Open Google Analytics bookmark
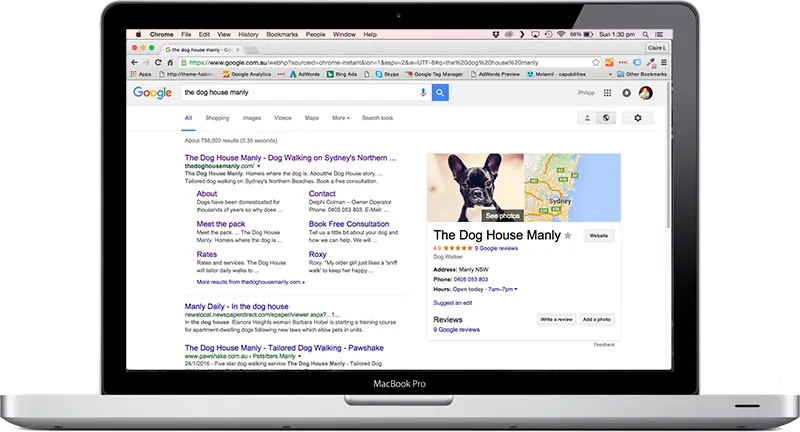Viewport: 800px width, 432px height. [247, 74]
